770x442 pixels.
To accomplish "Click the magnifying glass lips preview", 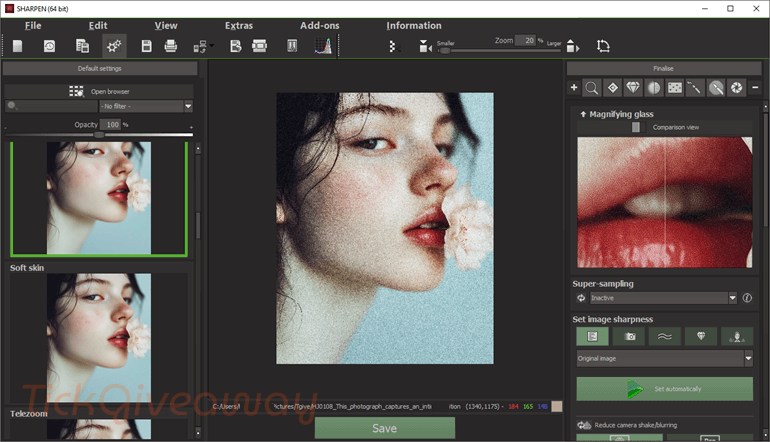I will pyautogui.click(x=664, y=202).
